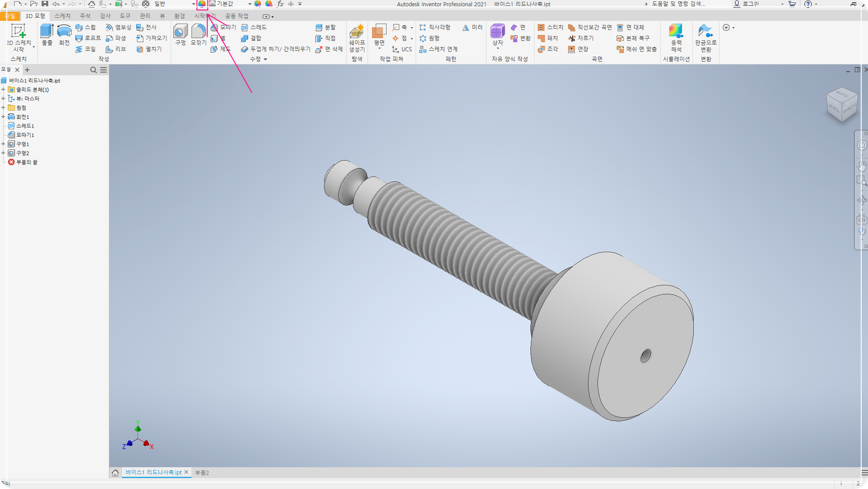868x489 pixels.
Task: Select the Delete Face (면 삭제) tool
Action: (x=329, y=49)
